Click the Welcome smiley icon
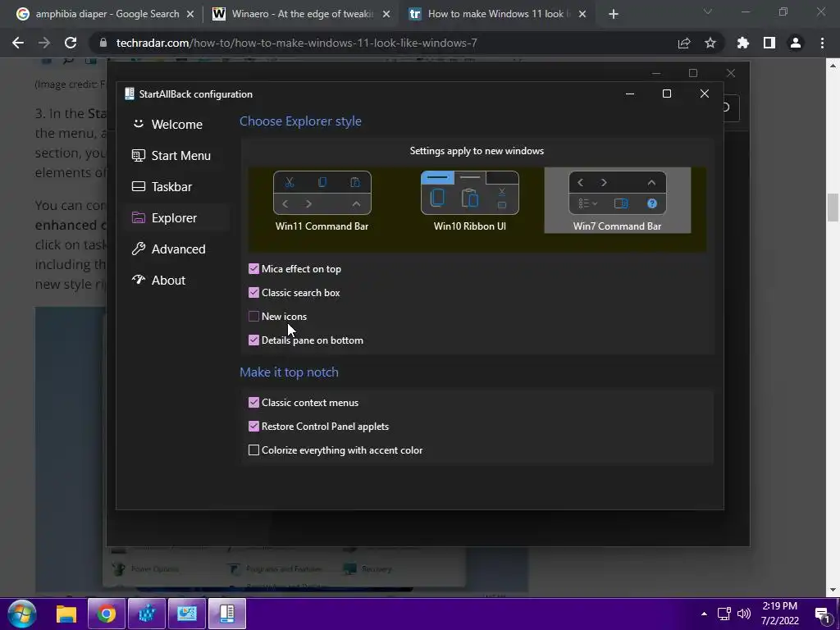The width and height of the screenshot is (840, 630). 138,124
